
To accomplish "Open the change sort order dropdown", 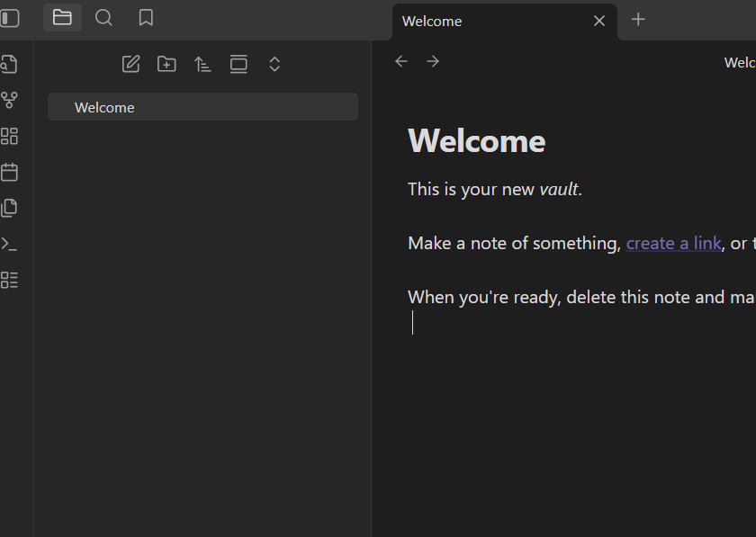I will (x=202, y=64).
